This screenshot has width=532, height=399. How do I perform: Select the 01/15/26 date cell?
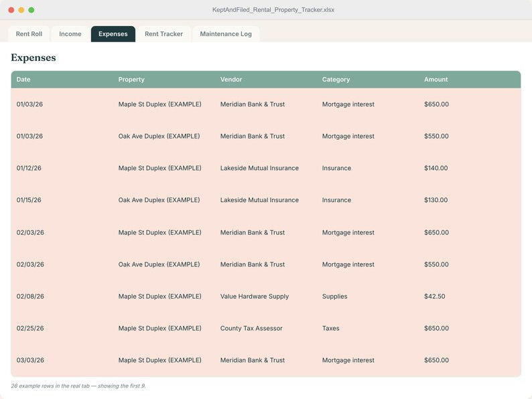(x=29, y=200)
